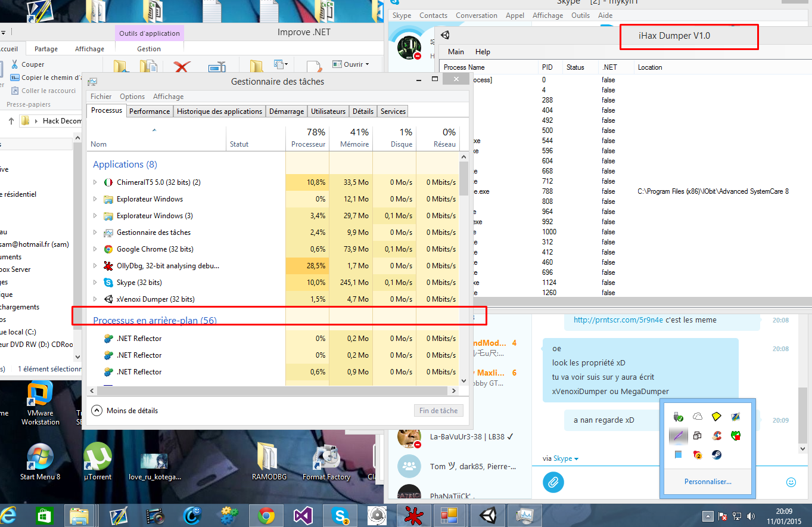Image resolution: width=812 pixels, height=527 pixels.
Task: Open Visual Studio from the taskbar
Action: pyautogui.click(x=303, y=515)
